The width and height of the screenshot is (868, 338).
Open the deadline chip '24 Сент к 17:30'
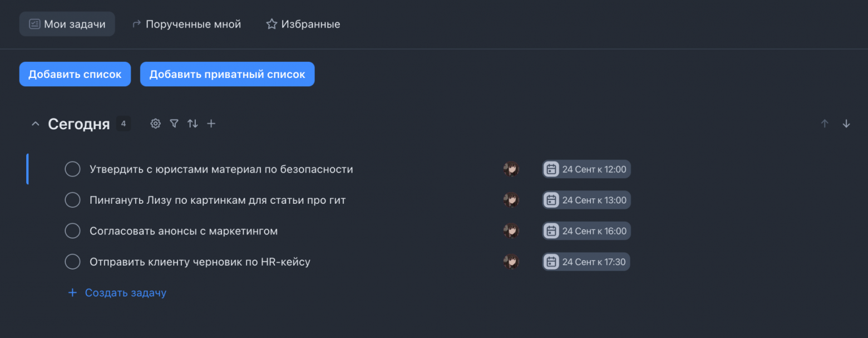586,261
